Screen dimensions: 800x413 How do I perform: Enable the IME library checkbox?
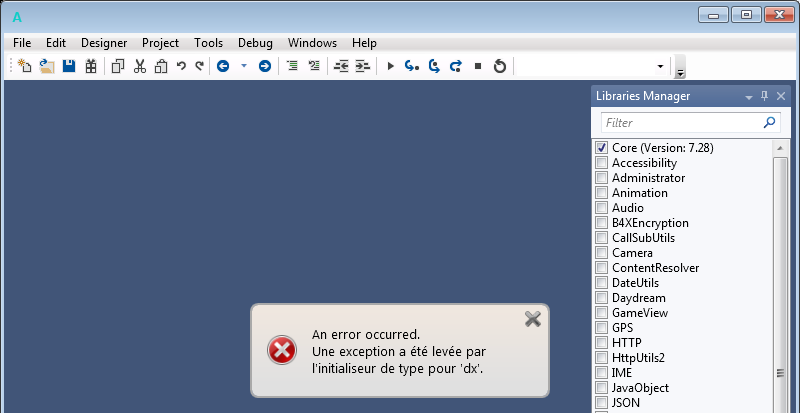(x=602, y=373)
